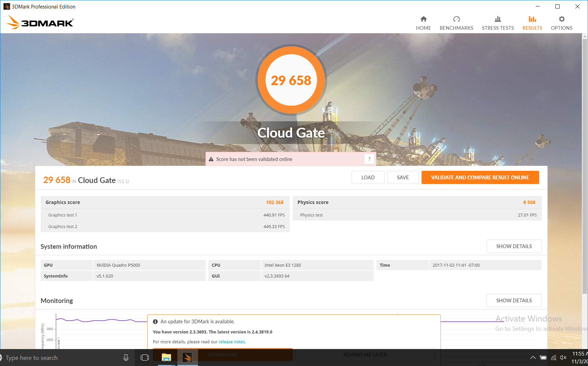
Task: Click the Time value 2017-11-03 11:41
Action: pyautogui.click(x=456, y=265)
